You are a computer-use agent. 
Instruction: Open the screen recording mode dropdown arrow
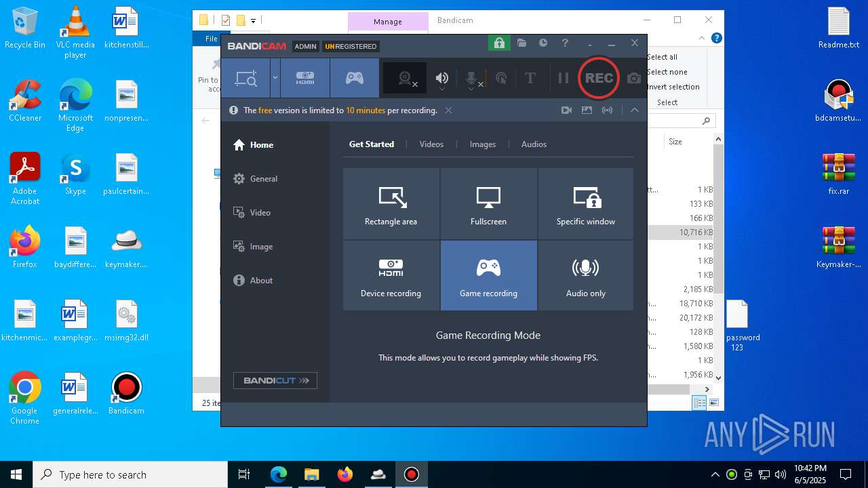click(275, 78)
